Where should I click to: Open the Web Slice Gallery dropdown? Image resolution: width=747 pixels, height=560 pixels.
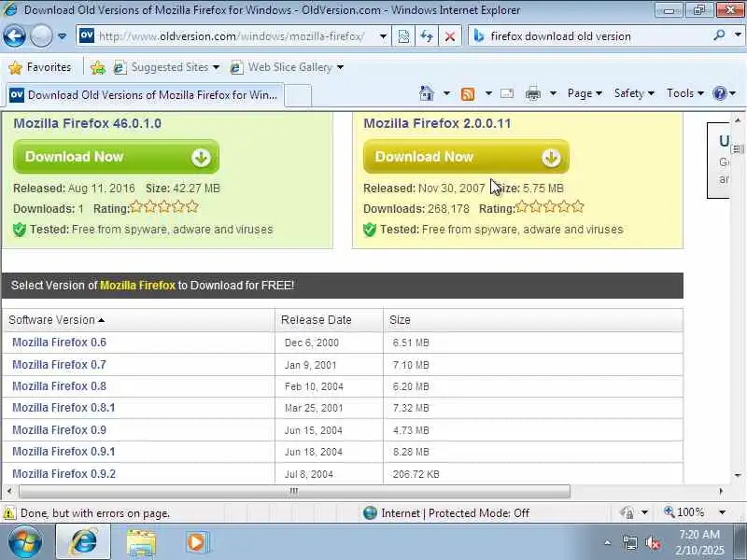[287, 67]
